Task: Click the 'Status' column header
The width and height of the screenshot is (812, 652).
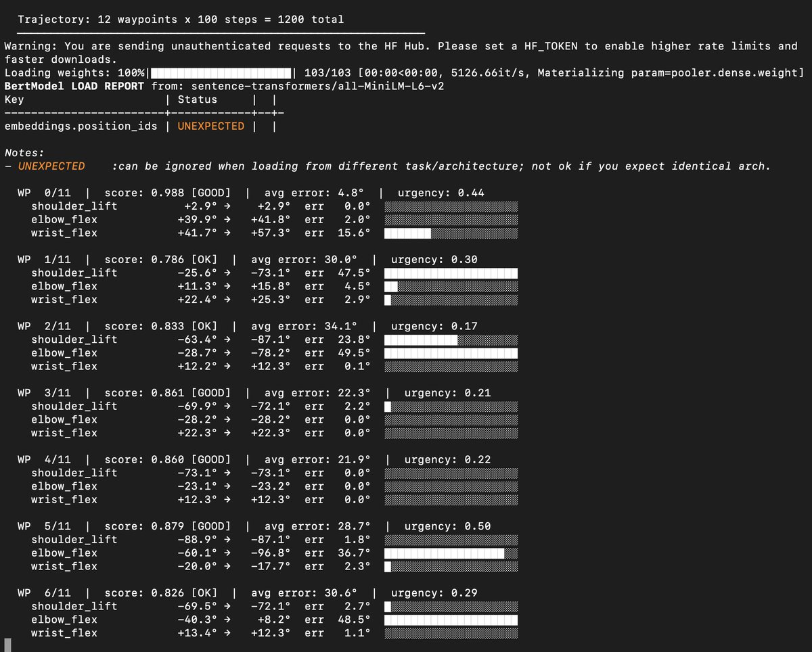Action: pos(198,99)
